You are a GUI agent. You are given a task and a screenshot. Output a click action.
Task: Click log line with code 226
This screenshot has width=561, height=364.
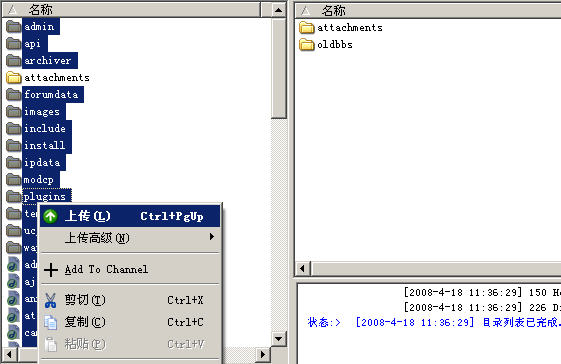[x=482, y=307]
